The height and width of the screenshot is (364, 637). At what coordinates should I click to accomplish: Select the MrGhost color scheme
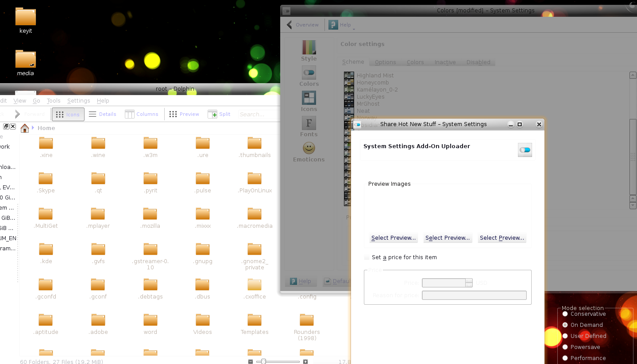pos(368,104)
